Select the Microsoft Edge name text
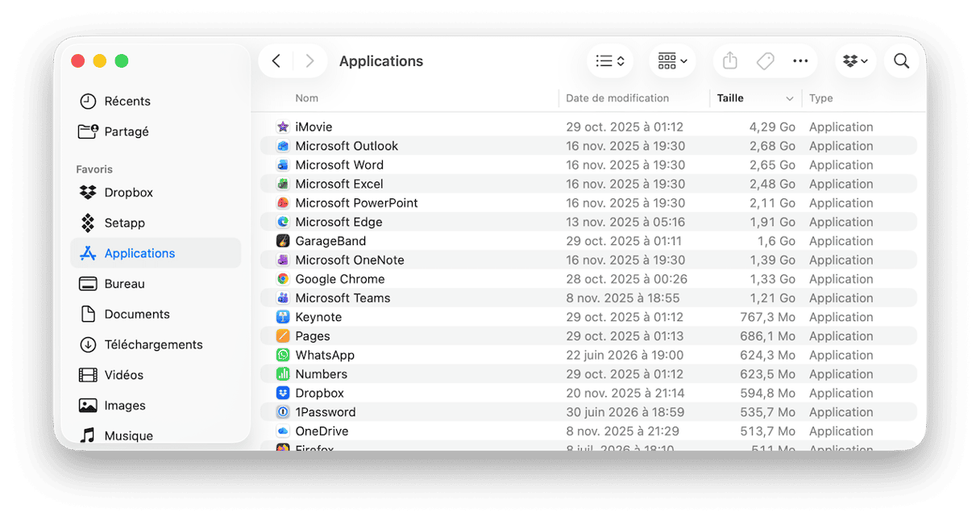The width and height of the screenshot is (980, 521). click(338, 222)
